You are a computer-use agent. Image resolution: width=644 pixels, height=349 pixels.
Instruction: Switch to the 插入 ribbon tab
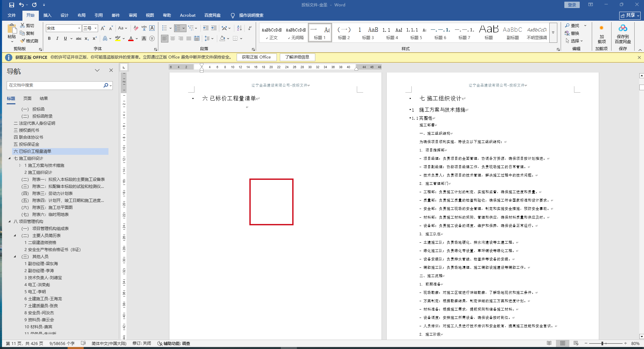point(48,15)
